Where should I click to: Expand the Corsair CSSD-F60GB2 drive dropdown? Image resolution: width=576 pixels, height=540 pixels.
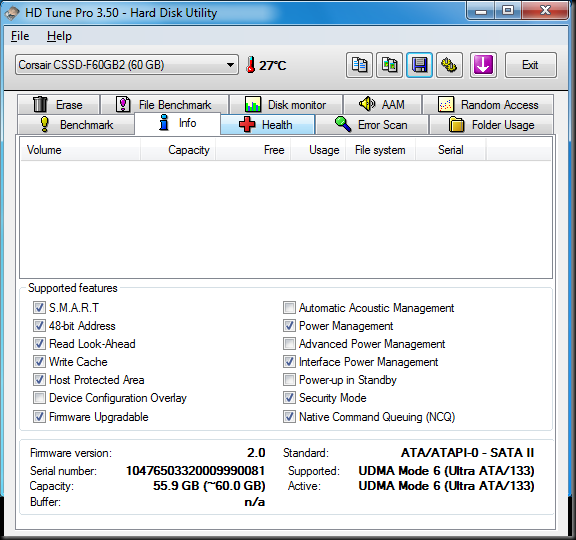(x=127, y=65)
